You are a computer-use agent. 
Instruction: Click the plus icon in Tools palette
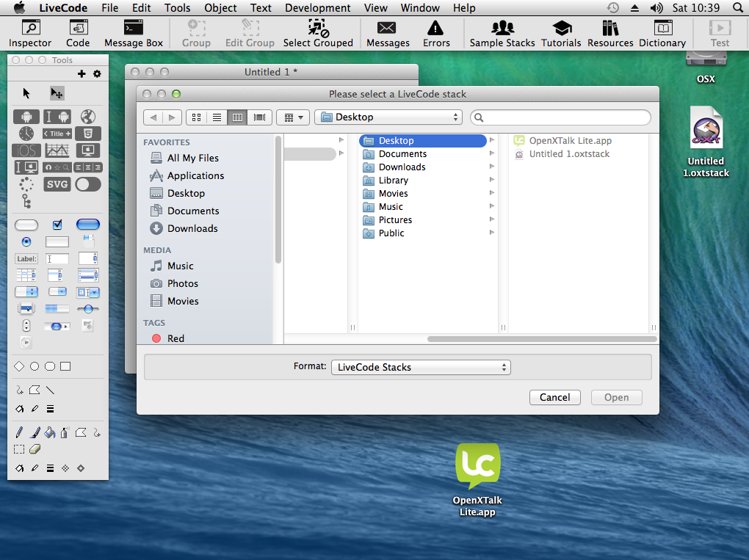[x=82, y=73]
